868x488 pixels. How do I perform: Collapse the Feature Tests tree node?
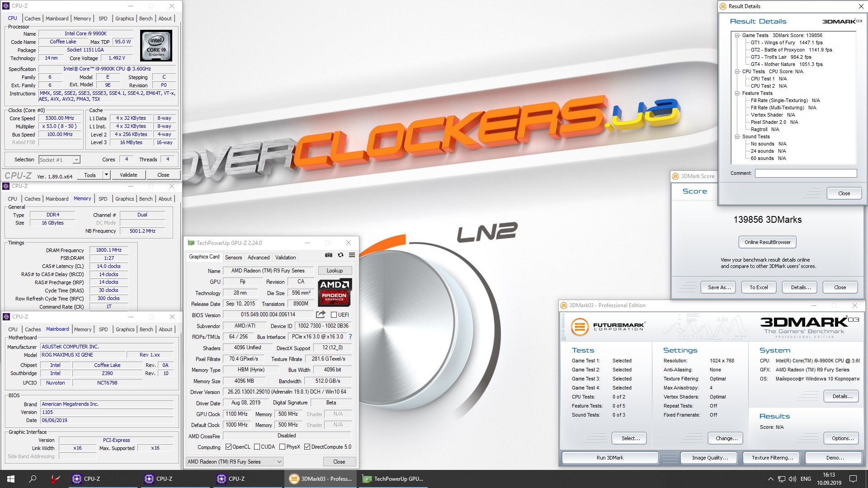737,93
